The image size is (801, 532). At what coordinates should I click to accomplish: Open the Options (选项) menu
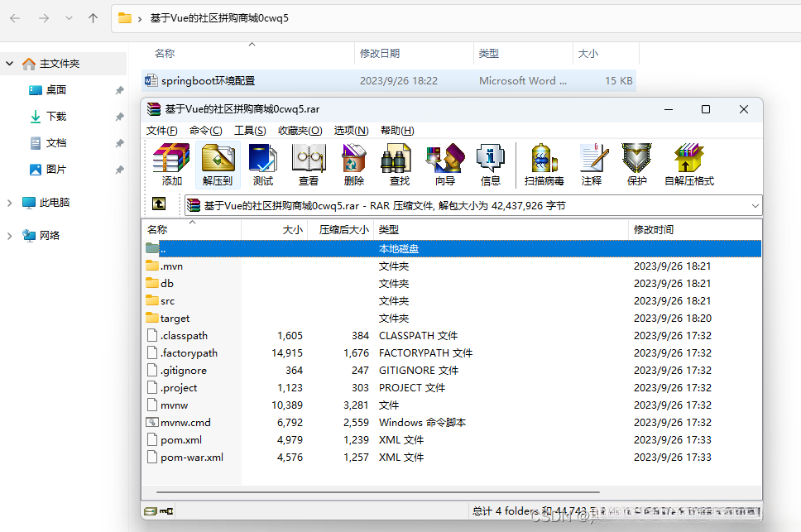point(351,131)
